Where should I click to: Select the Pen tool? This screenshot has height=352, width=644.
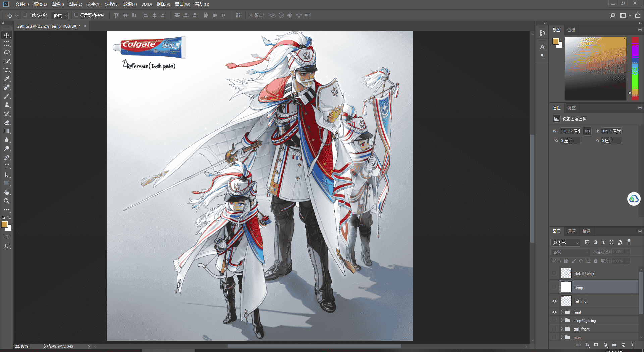7,157
